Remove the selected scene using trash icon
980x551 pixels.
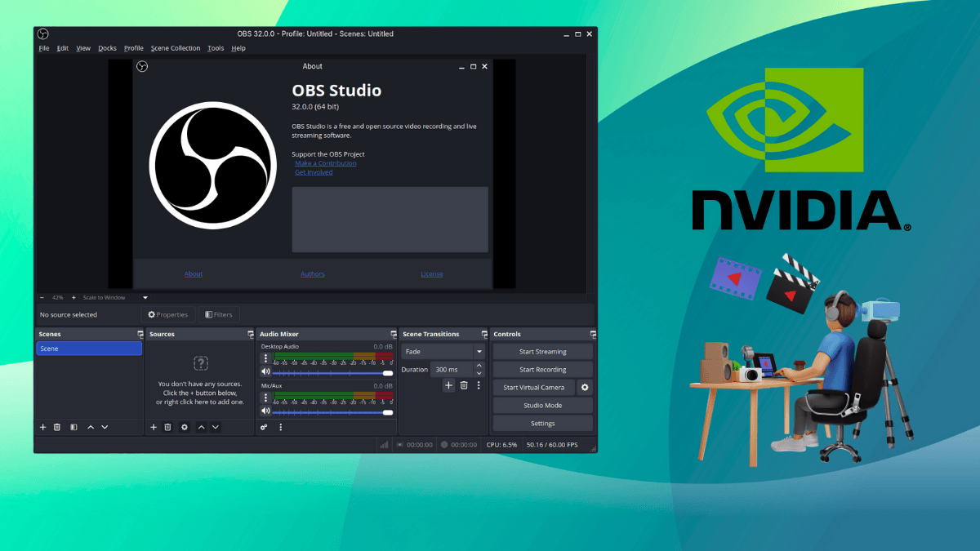[57, 427]
